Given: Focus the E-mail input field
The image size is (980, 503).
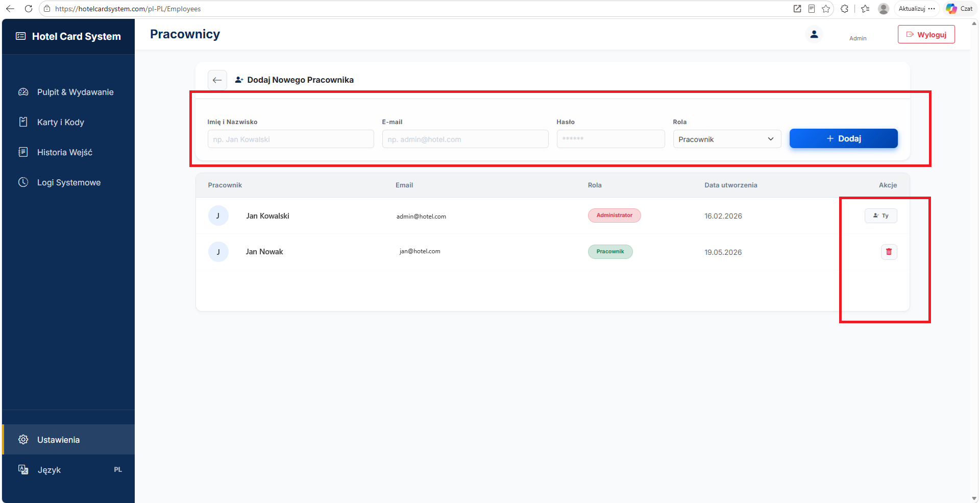Looking at the screenshot, I should point(465,139).
